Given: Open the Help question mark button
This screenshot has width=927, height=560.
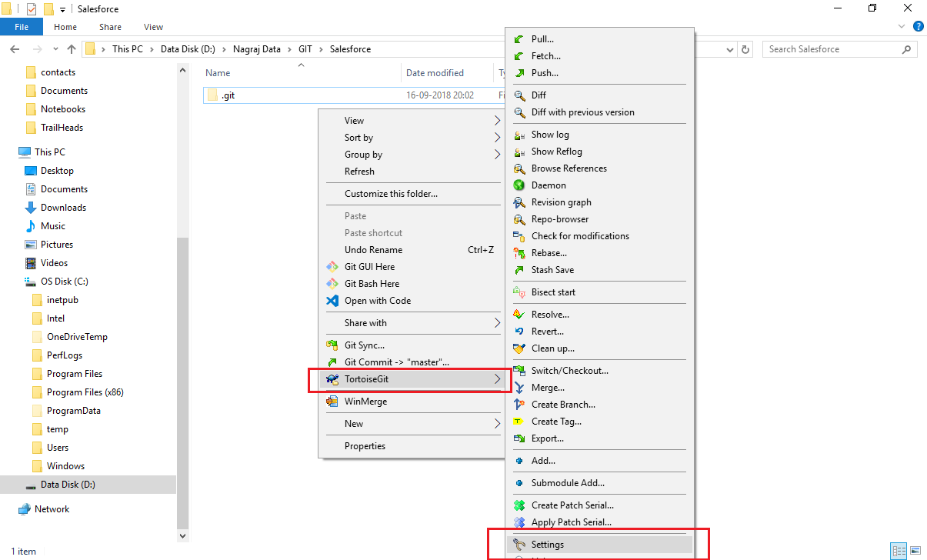Looking at the screenshot, I should 919,27.
